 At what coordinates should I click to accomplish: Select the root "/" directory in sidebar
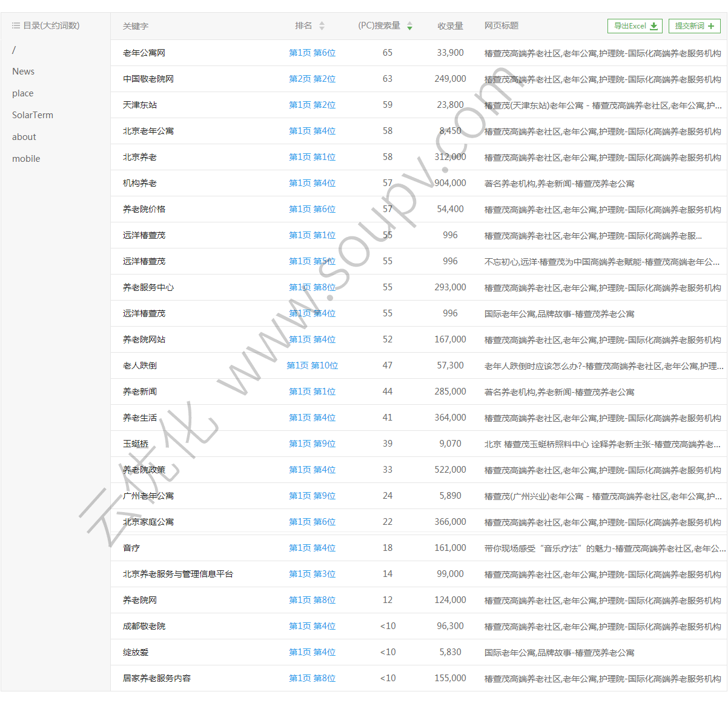(14, 50)
